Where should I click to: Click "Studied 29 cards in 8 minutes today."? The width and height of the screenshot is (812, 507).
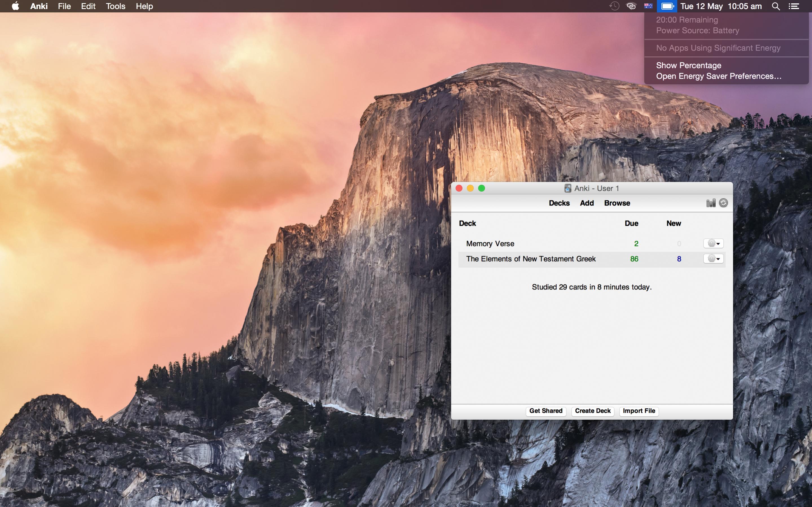click(x=591, y=287)
